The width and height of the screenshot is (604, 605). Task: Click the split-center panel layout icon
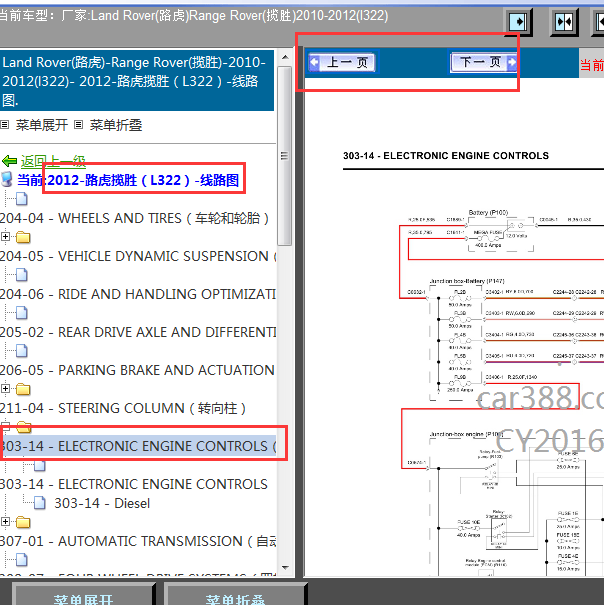[564, 22]
